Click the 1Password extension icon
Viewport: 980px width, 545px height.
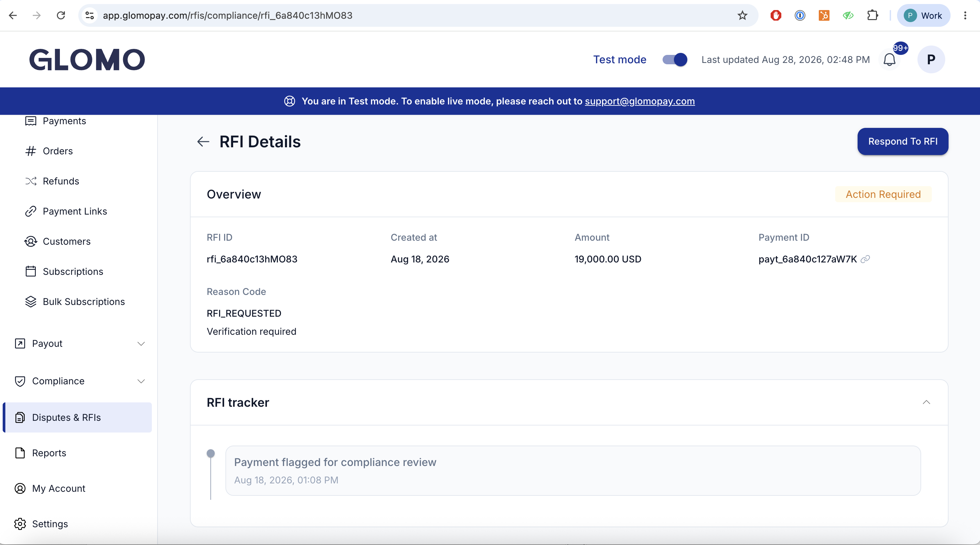click(x=800, y=16)
